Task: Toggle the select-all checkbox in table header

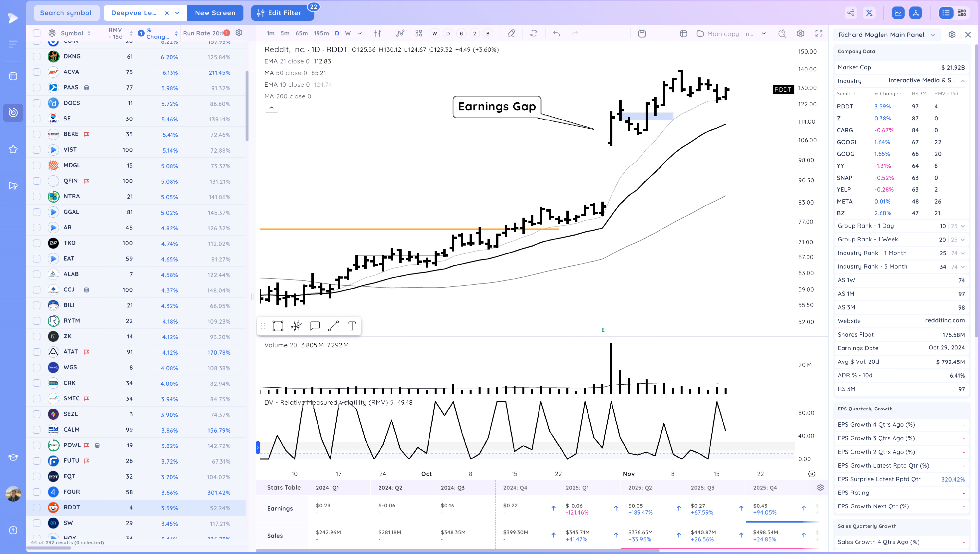Action: [x=37, y=33]
